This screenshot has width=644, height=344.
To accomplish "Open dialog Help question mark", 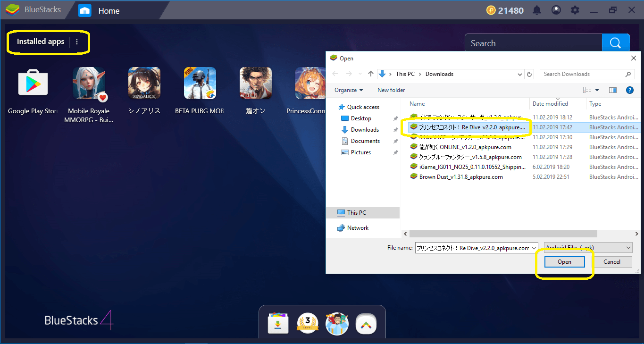I will pyautogui.click(x=629, y=90).
